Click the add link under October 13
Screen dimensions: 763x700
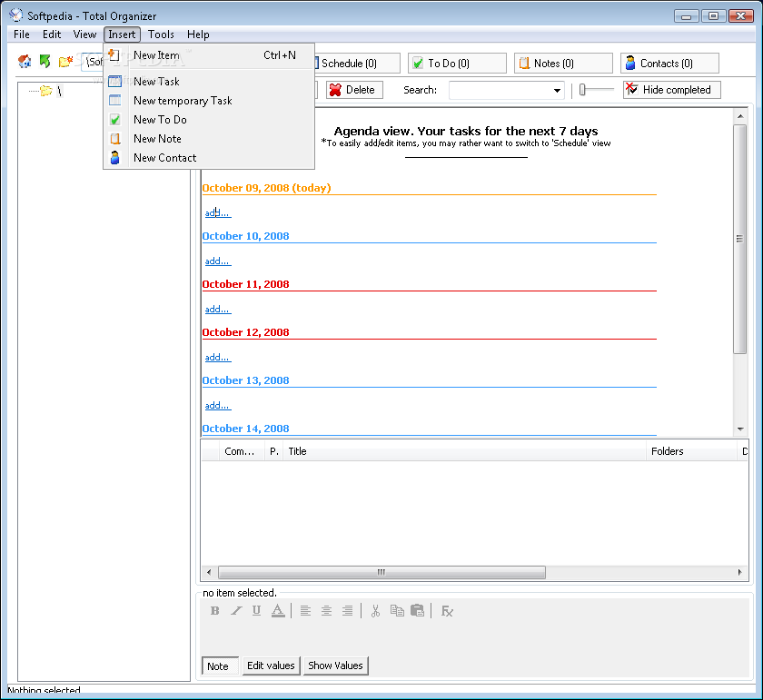tap(217, 406)
